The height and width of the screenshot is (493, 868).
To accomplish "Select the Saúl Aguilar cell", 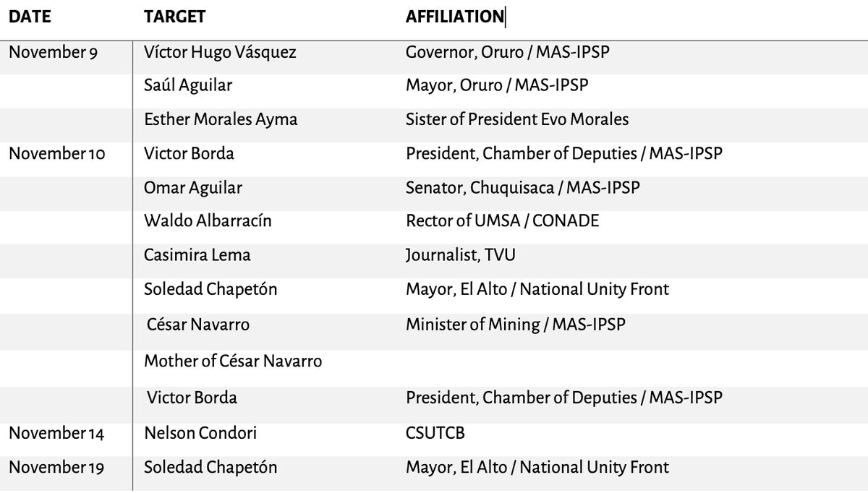I will tap(188, 85).
